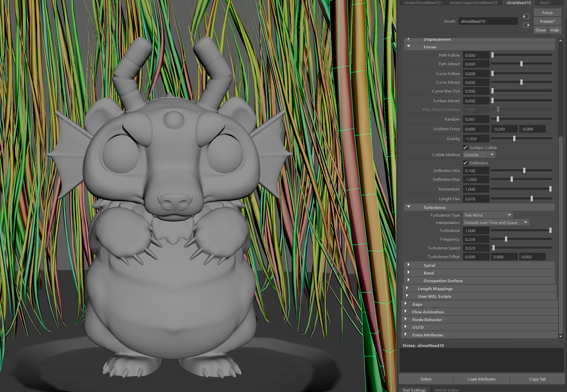Collapse the Turbulence section

(409, 207)
